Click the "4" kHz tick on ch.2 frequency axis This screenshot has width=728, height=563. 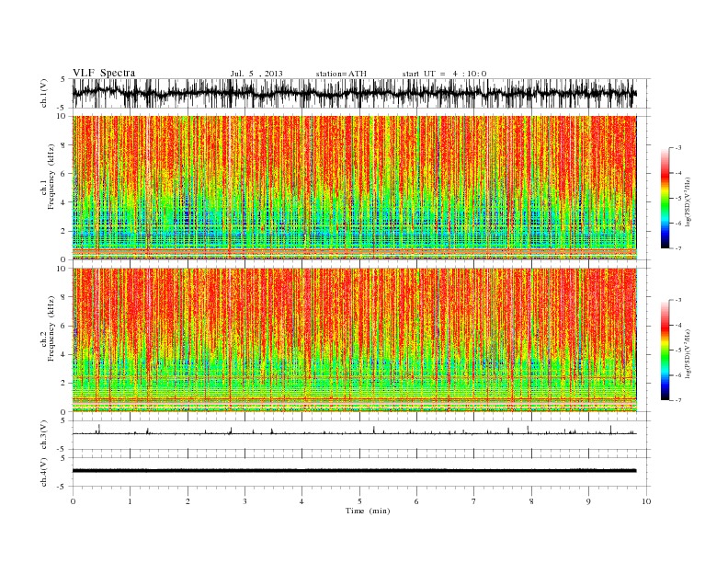64,355
